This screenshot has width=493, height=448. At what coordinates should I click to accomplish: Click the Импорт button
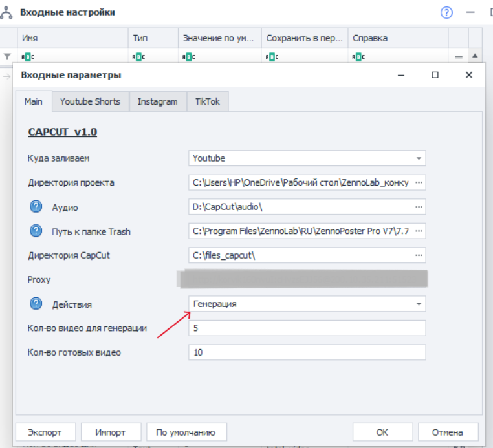click(111, 432)
